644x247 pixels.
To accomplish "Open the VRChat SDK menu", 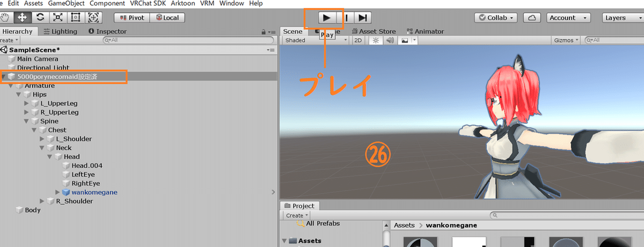I will (148, 3).
